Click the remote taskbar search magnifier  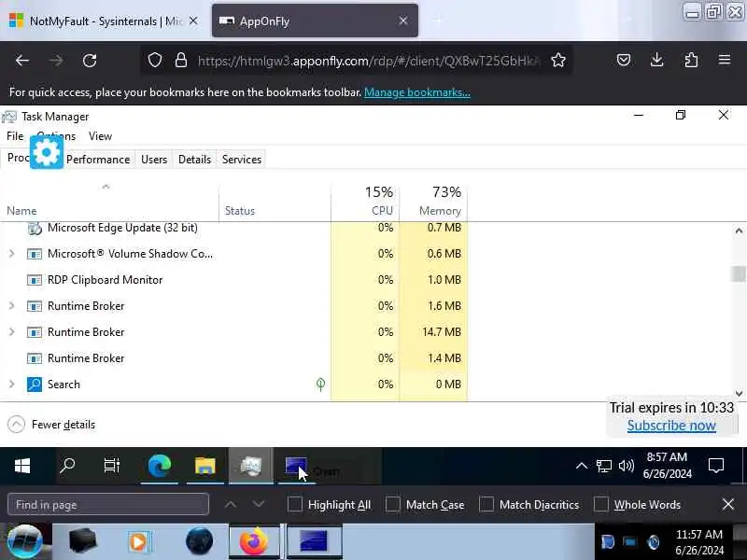pos(67,465)
